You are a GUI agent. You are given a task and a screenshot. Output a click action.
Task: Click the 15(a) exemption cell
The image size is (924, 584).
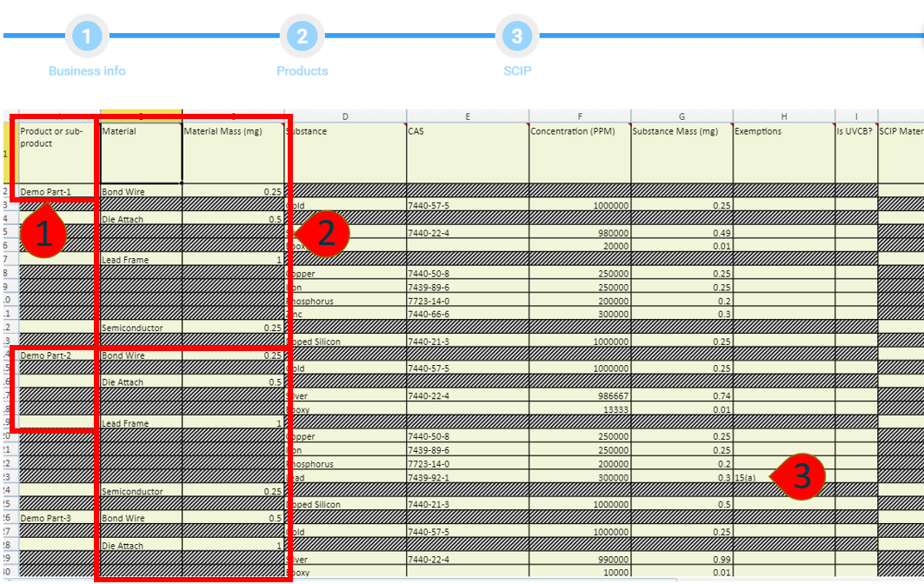pyautogui.click(x=756, y=478)
